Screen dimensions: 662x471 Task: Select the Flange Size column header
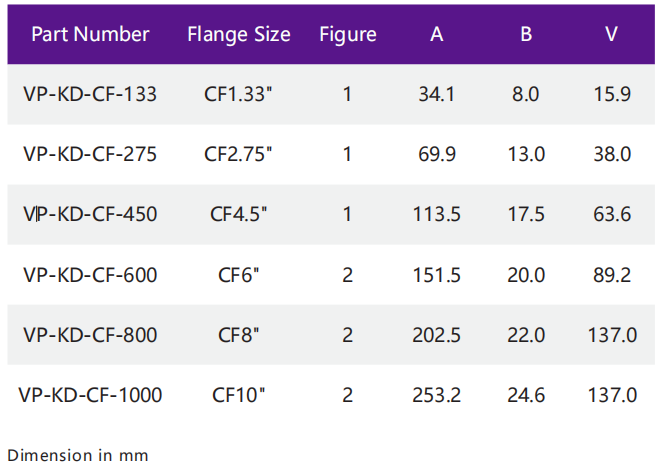pos(239,34)
